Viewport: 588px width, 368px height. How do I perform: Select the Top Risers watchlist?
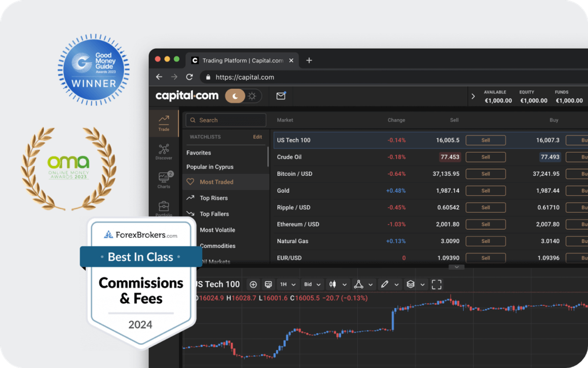point(214,198)
